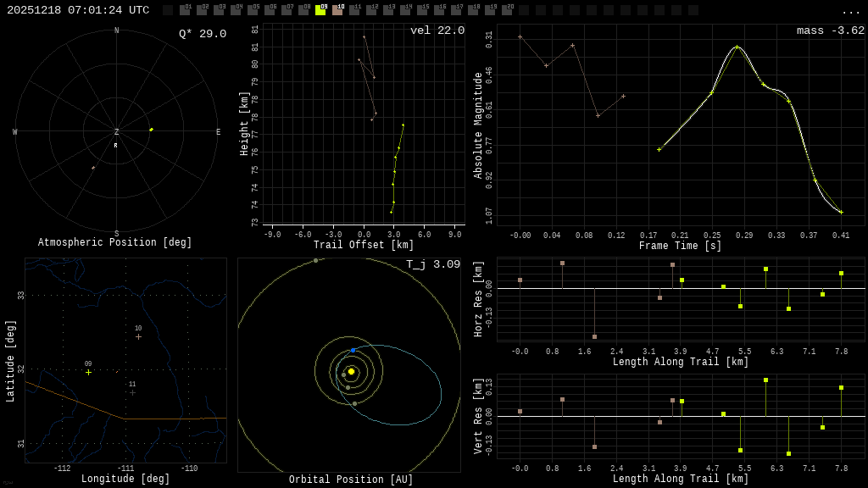Click station 09 yellow cross on map
This screenshot has height=488, width=868.
click(88, 372)
